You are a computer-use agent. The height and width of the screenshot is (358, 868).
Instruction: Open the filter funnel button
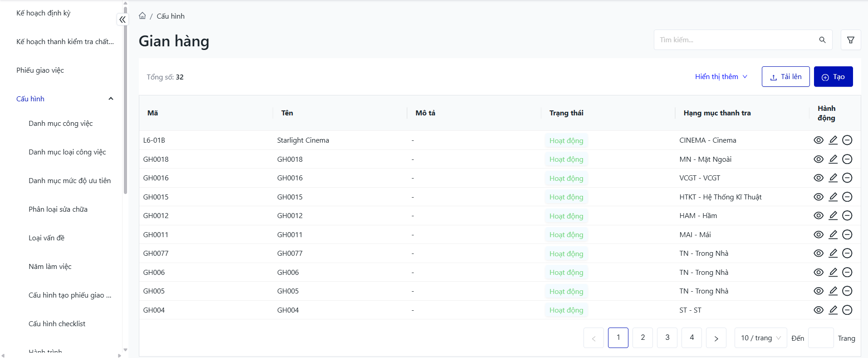pyautogui.click(x=851, y=40)
